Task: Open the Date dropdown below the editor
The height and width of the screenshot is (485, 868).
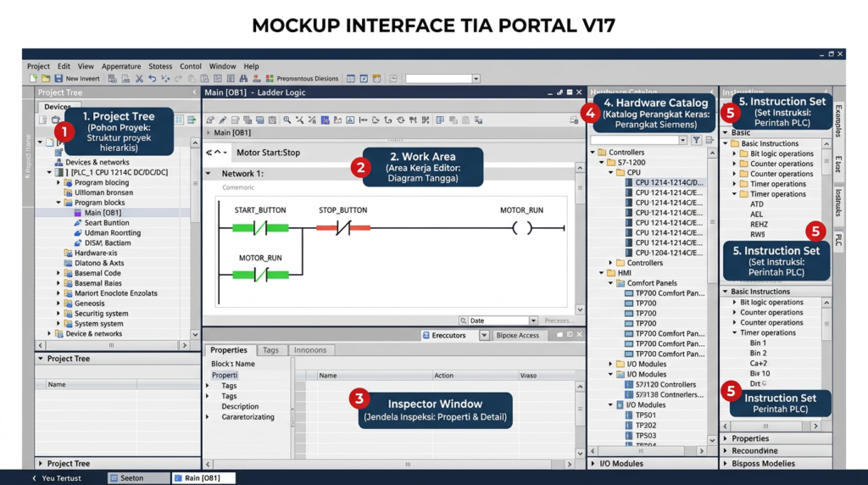Action: tap(533, 321)
